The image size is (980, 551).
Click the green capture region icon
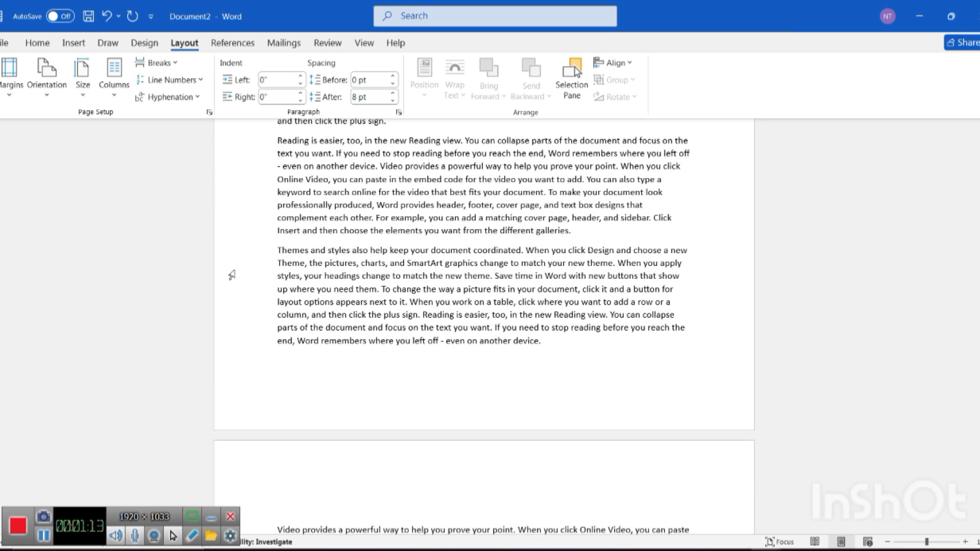click(x=192, y=516)
